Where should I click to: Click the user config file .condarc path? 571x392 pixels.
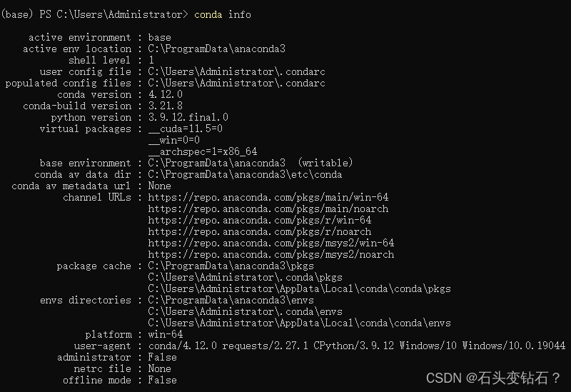coord(237,72)
